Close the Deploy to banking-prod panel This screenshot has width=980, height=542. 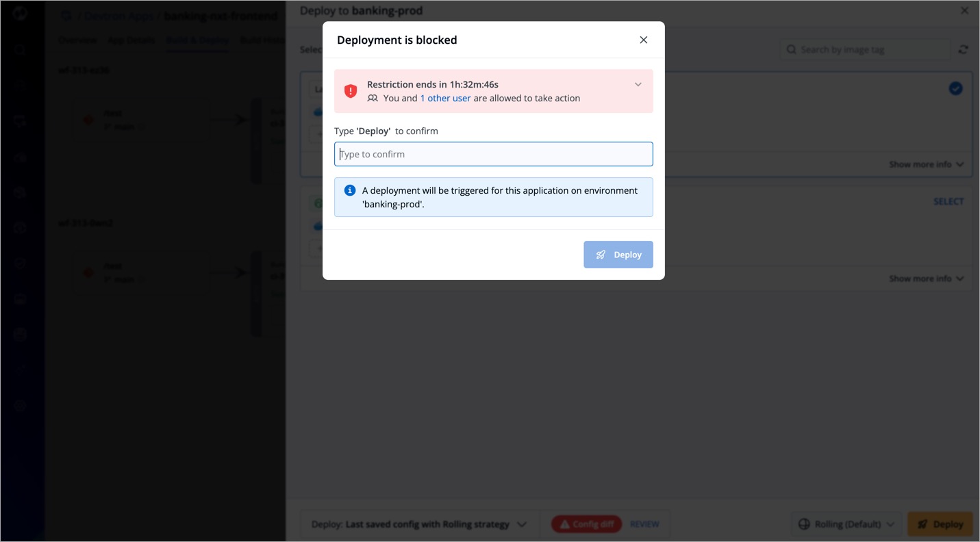point(964,11)
